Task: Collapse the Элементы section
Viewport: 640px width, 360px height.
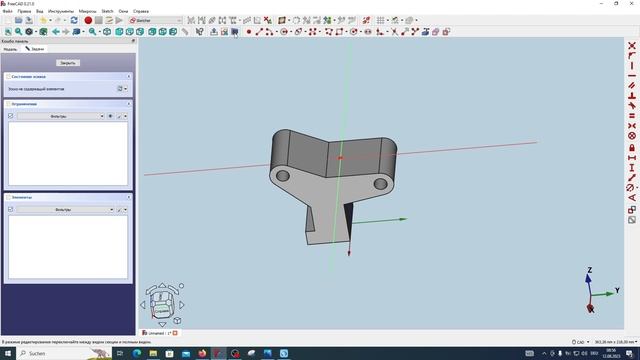Action: pyautogui.click(x=129, y=197)
